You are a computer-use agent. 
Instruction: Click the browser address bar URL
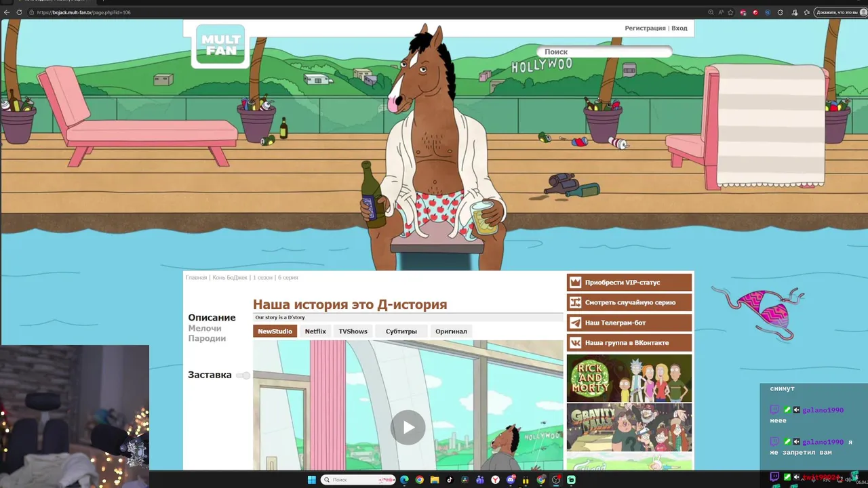point(84,12)
